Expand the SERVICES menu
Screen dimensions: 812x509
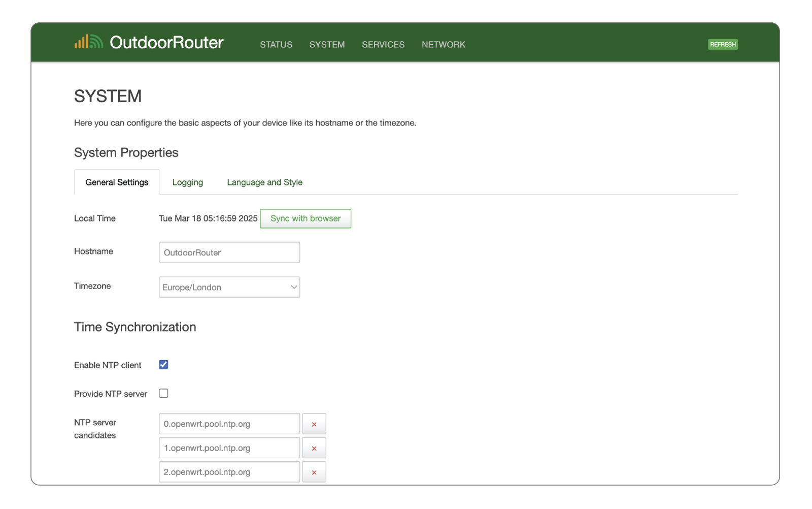click(x=383, y=45)
